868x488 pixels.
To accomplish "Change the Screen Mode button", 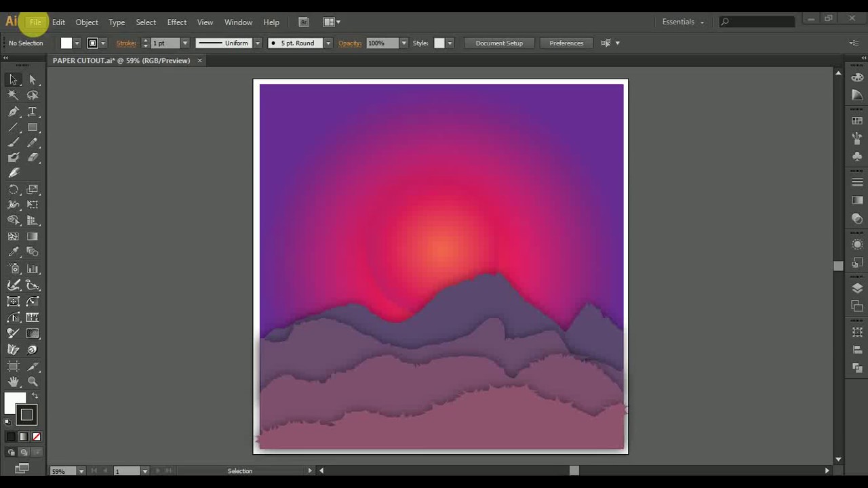I will tap(22, 468).
